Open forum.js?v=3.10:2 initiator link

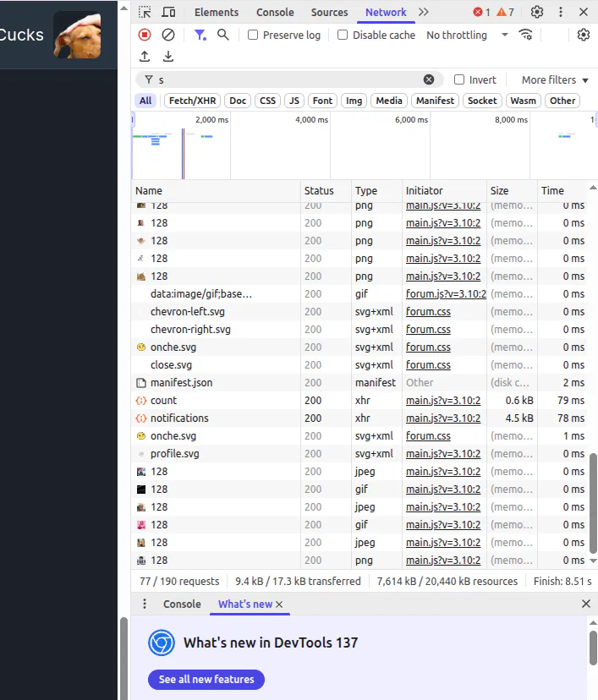pos(446,293)
